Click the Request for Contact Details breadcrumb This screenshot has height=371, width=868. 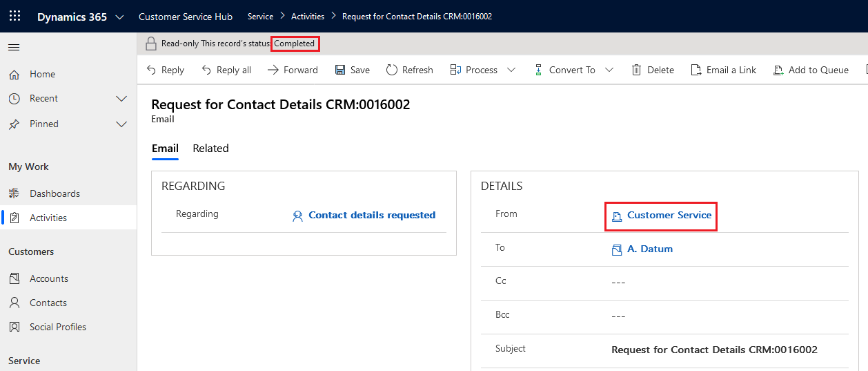tap(417, 17)
